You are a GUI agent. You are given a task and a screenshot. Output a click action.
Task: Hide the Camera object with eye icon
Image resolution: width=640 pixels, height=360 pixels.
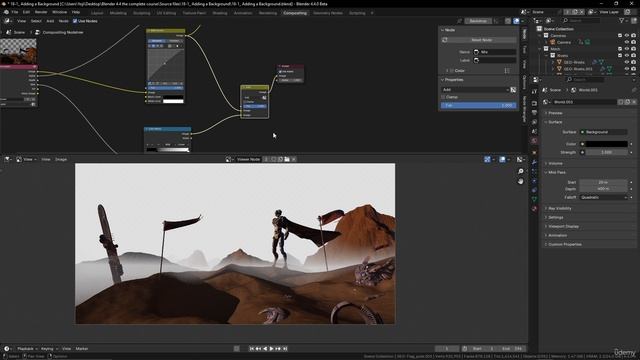[627, 42]
